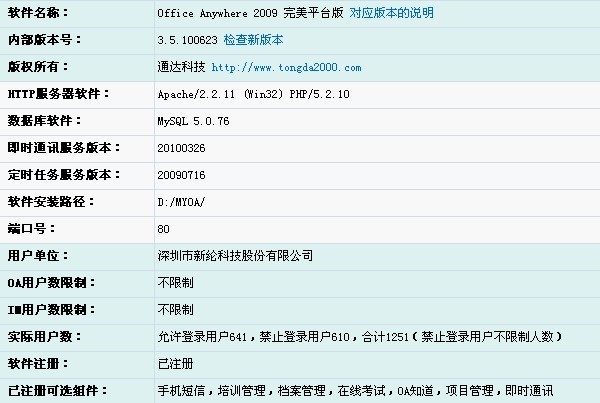Image resolution: width=600 pixels, height=403 pixels.
Task: Select 不限制 in the OA用户数限制 row
Action: [176, 283]
